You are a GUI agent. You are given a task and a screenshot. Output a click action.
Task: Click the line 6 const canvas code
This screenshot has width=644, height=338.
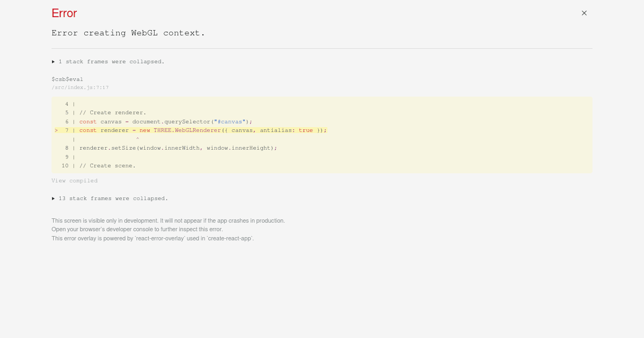165,122
